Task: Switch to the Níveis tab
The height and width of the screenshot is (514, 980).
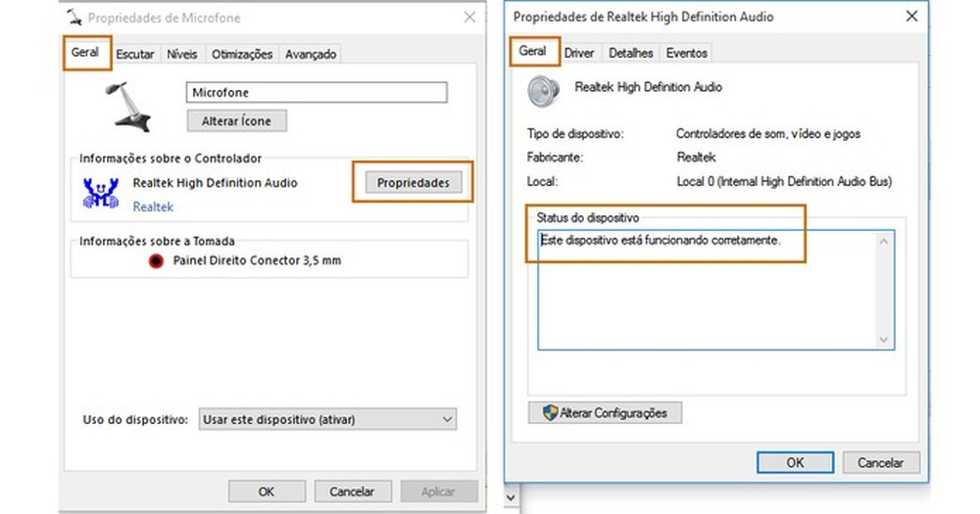Action: pyautogui.click(x=182, y=54)
